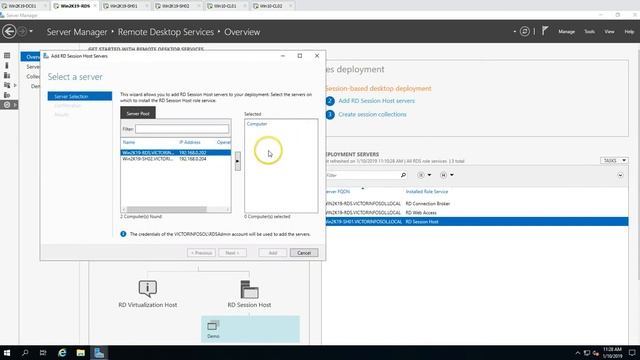Screen dimensions: 640x360
Task: Select Local Server icon in left sidebar
Action: click(7, 65)
